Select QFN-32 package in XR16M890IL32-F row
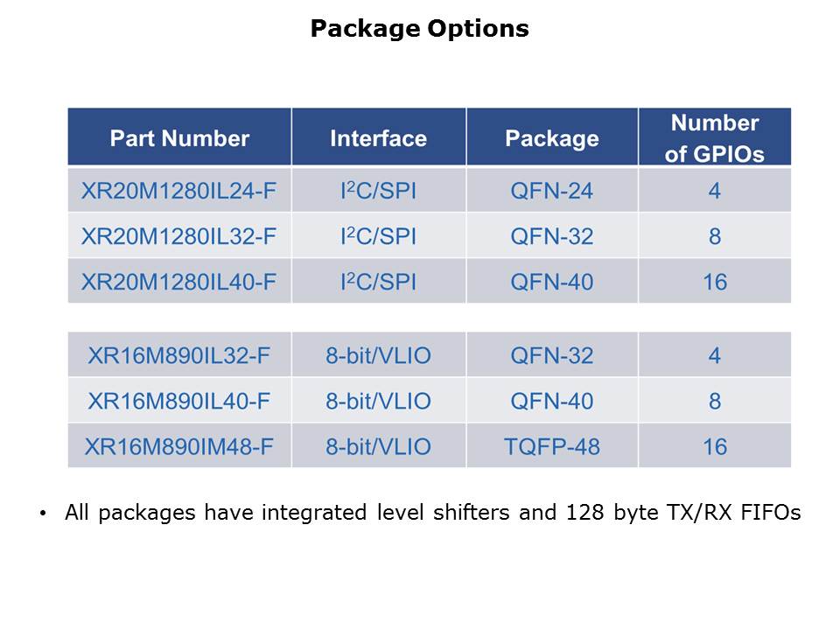 551,355
